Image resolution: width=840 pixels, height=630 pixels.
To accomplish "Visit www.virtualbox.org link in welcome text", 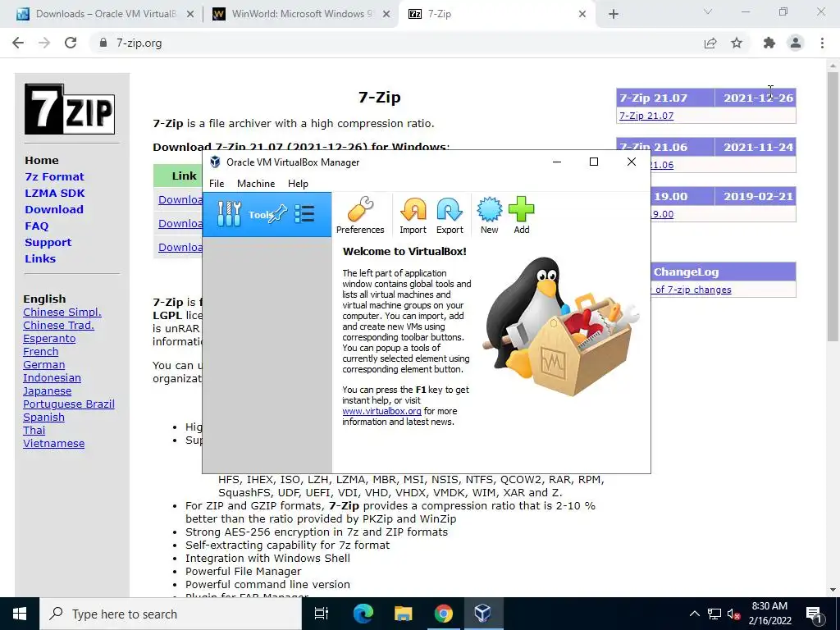I will 381,411.
